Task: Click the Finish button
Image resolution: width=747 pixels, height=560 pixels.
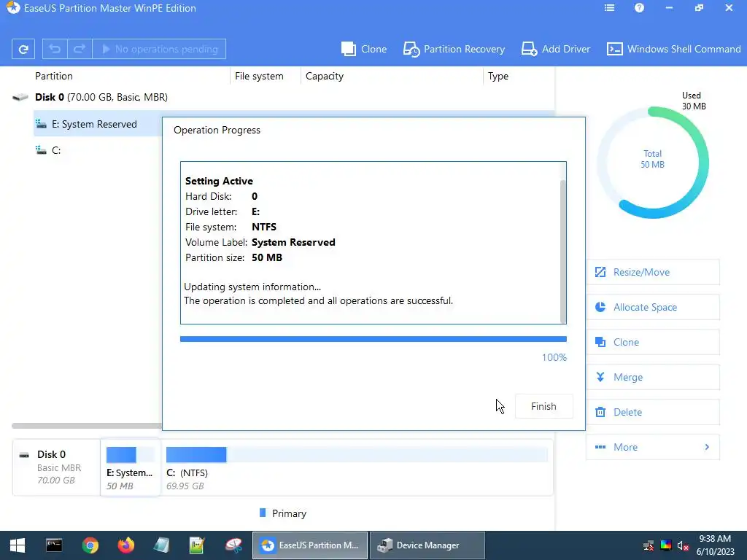Action: pyautogui.click(x=543, y=406)
